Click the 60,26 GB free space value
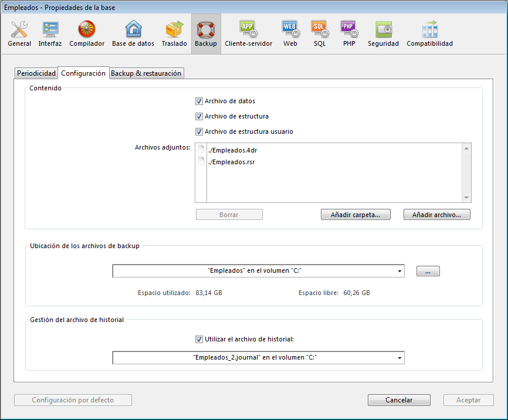Screen dimensions: 508x420 (357, 293)
